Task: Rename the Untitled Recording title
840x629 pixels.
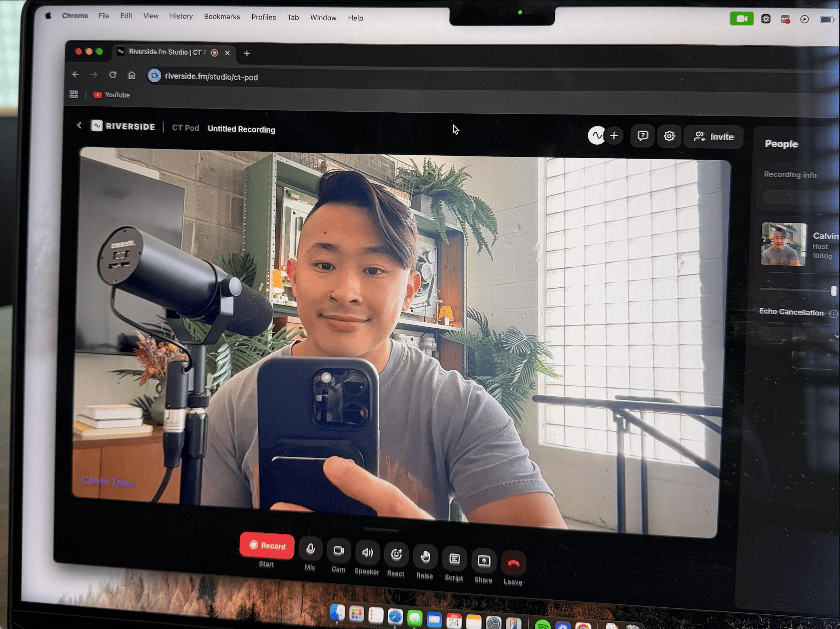Action: click(241, 129)
